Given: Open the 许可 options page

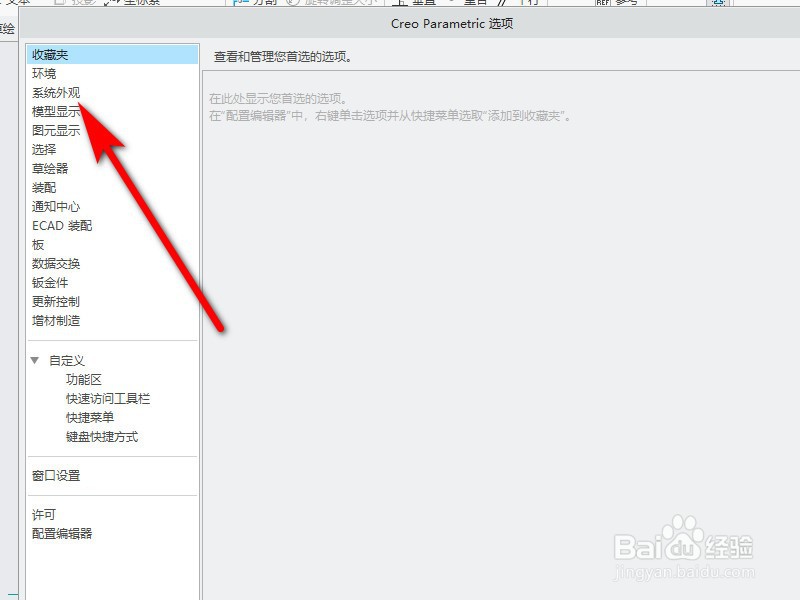Looking at the screenshot, I should click(x=44, y=514).
